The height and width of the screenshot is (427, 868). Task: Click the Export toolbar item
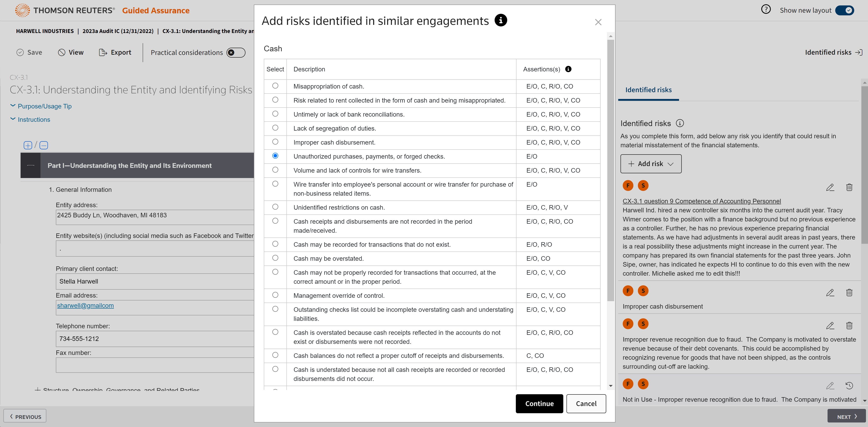tap(115, 53)
